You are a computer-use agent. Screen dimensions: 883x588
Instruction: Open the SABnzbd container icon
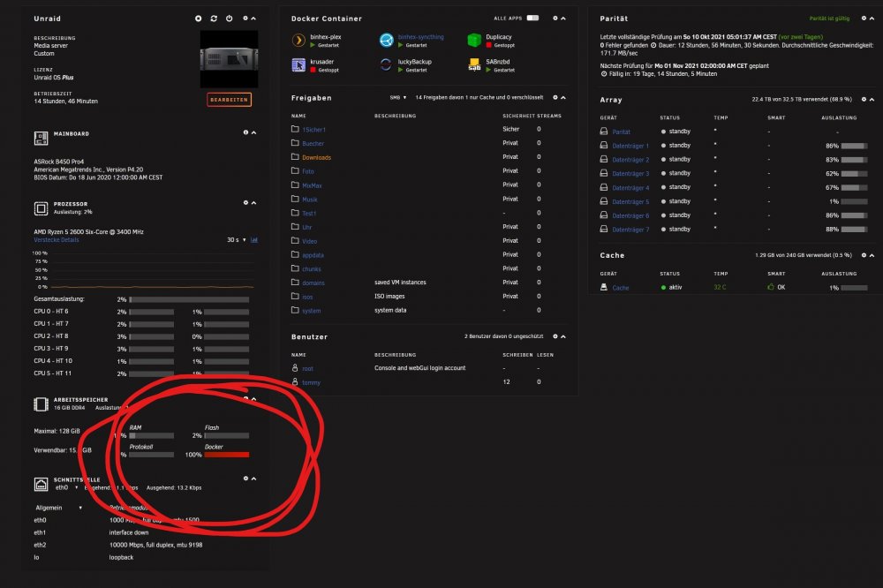[x=474, y=65]
